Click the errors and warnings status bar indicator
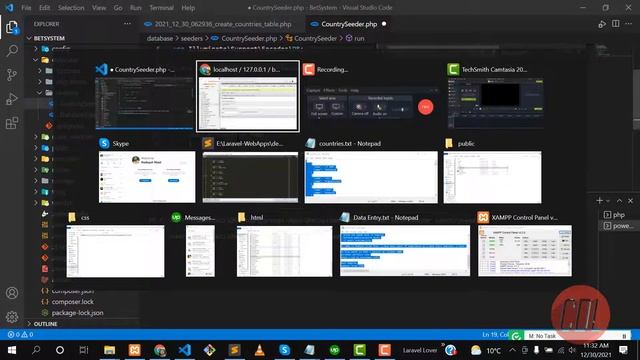The image size is (640, 360). coord(20,335)
